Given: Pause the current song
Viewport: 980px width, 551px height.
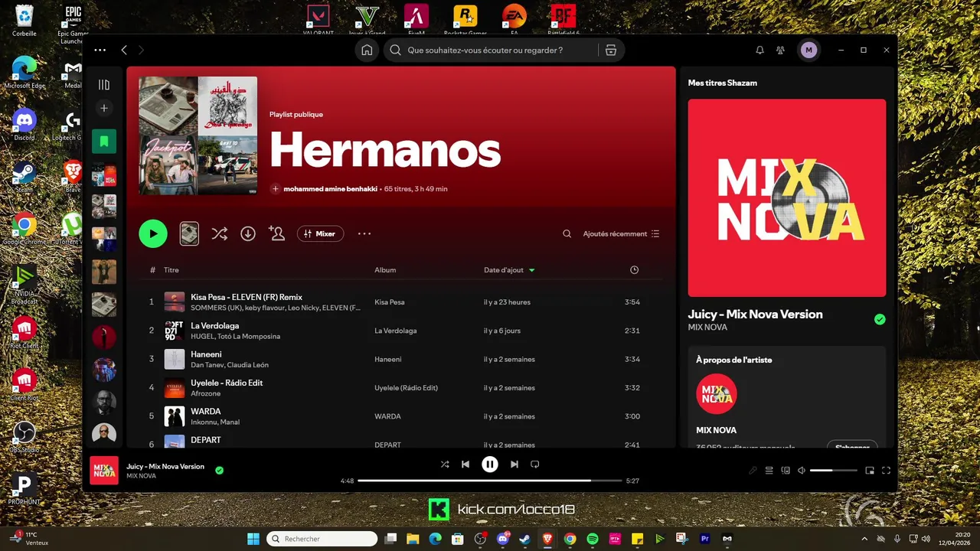Looking at the screenshot, I should pyautogui.click(x=490, y=464).
